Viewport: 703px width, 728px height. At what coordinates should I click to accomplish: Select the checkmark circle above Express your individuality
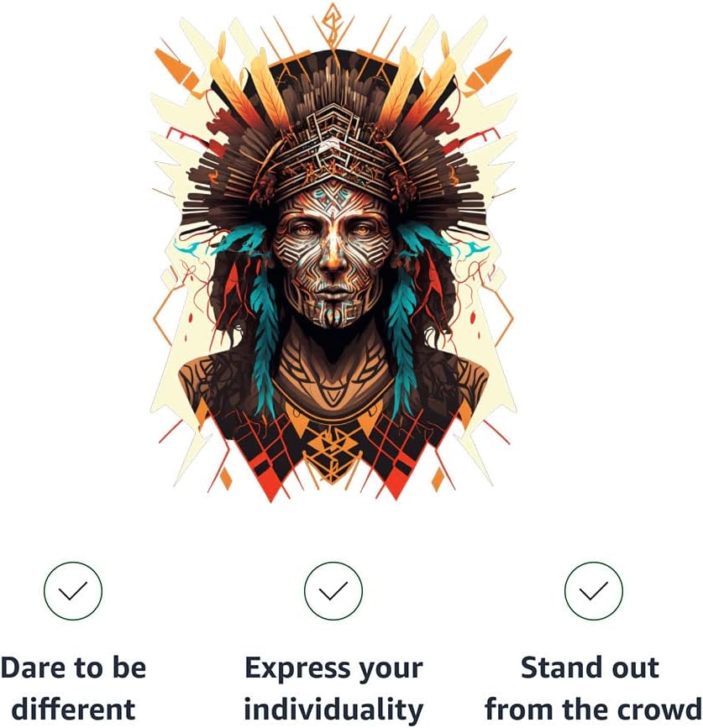pyautogui.click(x=333, y=590)
